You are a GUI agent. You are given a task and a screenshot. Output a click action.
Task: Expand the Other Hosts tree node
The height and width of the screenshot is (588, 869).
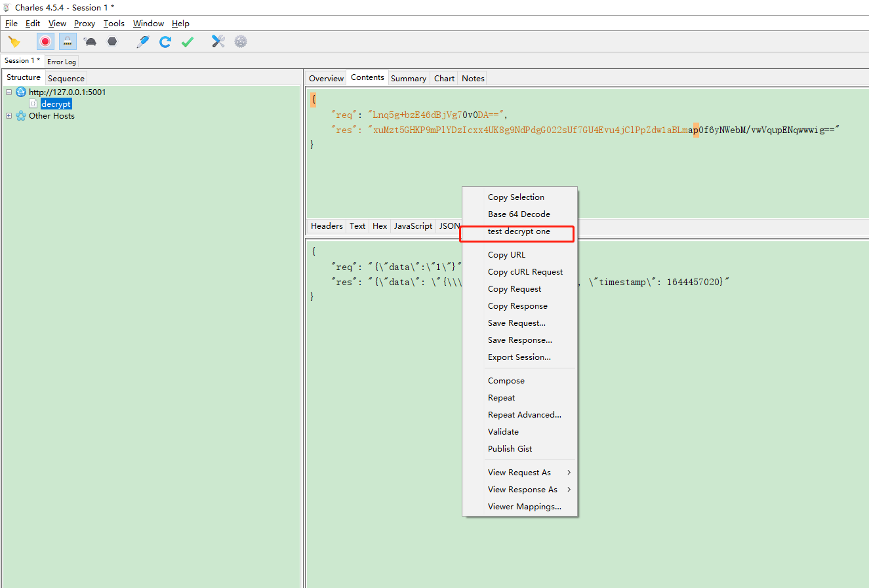[9, 116]
